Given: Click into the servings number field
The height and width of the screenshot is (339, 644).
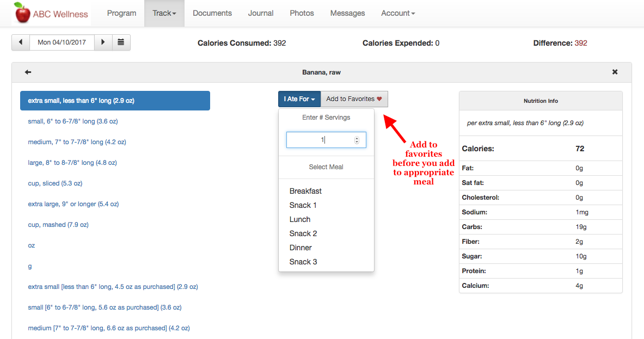Looking at the screenshot, I should tap(326, 140).
